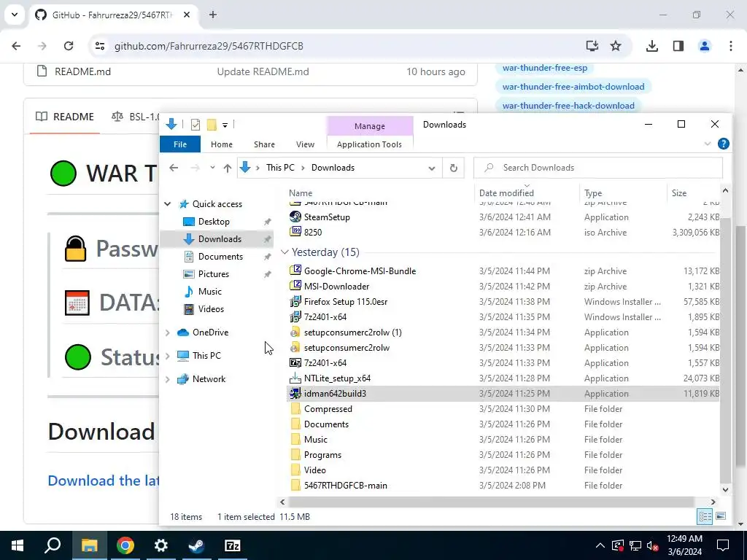View site information icon in address bar
747x560 pixels.
click(99, 46)
